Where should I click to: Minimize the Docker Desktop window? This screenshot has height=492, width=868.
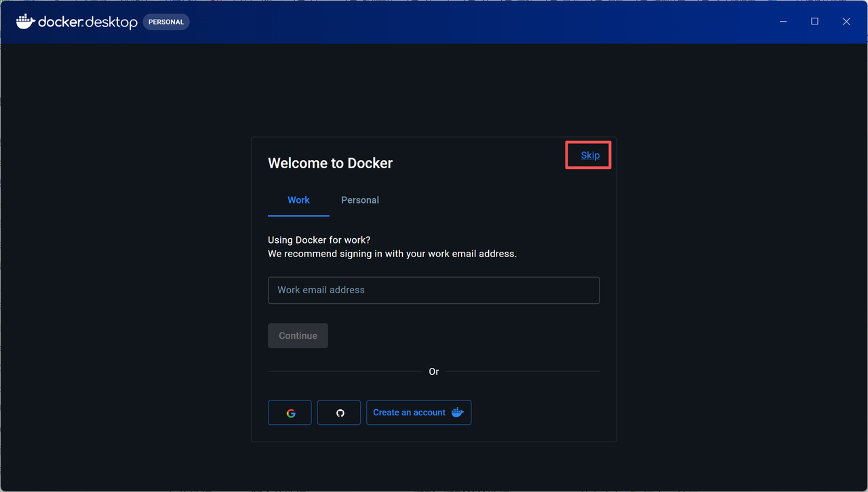coord(783,22)
